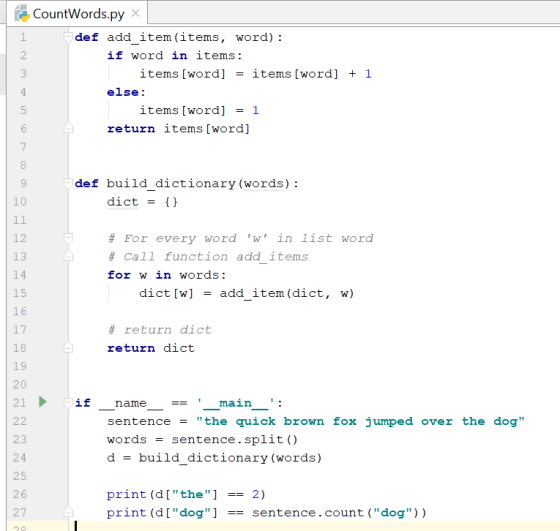
Task: Click 'def build_dictionary(words):' definition
Action: pyautogui.click(x=186, y=184)
